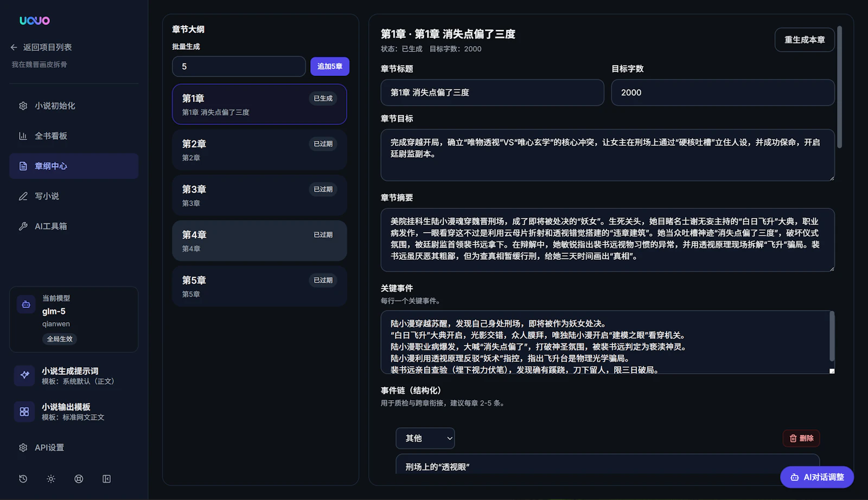
Task: Click project name 我在魏晋画皮拆骨
Action: [40, 65]
